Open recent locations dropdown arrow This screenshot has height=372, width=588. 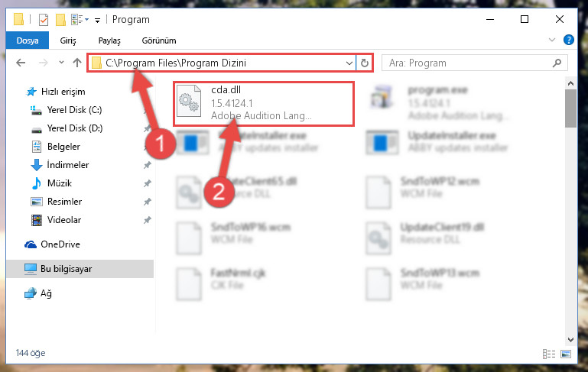[61, 63]
